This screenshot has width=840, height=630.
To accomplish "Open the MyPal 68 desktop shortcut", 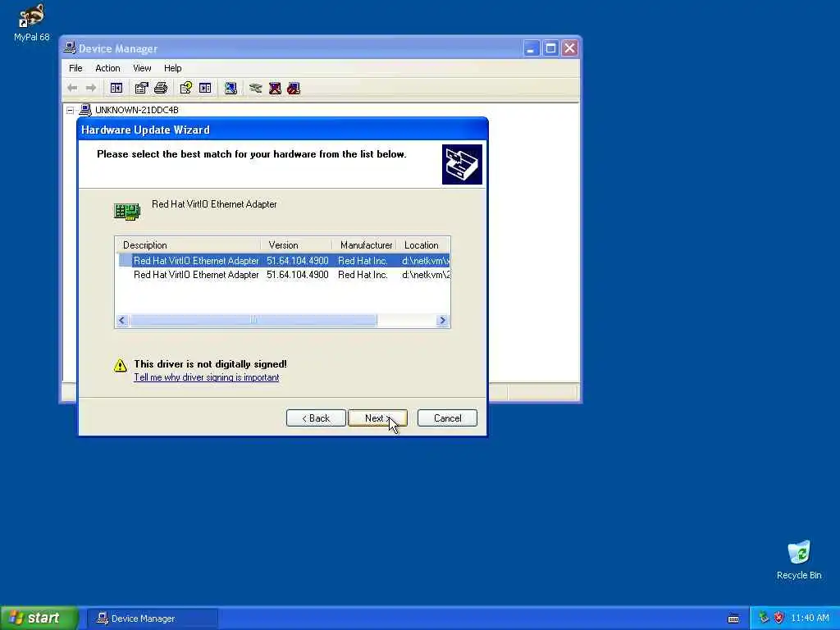I will coord(32,22).
